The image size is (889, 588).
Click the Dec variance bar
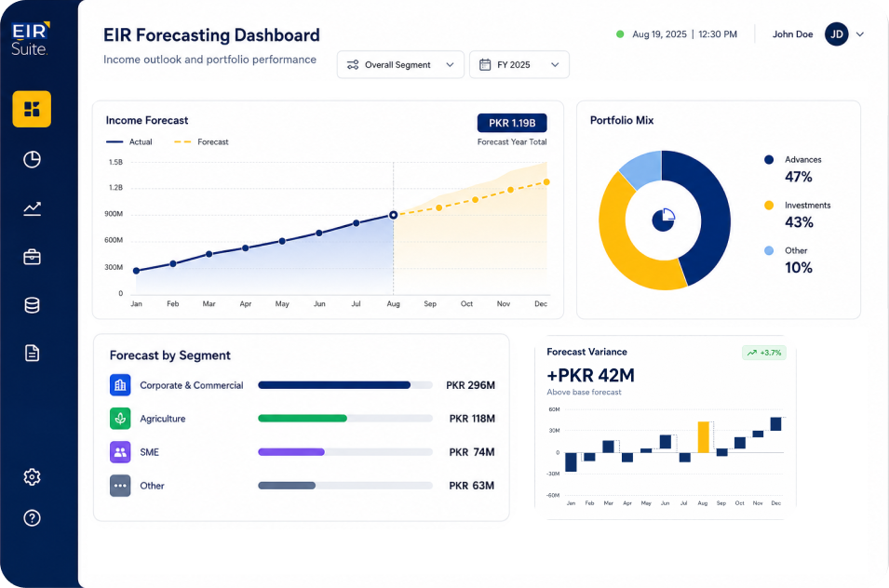click(775, 423)
